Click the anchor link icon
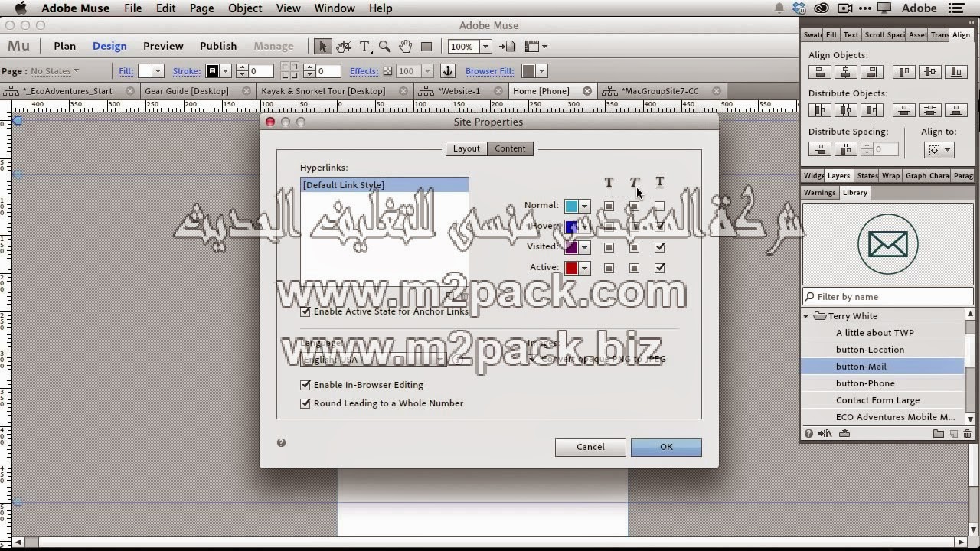The width and height of the screenshot is (980, 551). point(448,71)
